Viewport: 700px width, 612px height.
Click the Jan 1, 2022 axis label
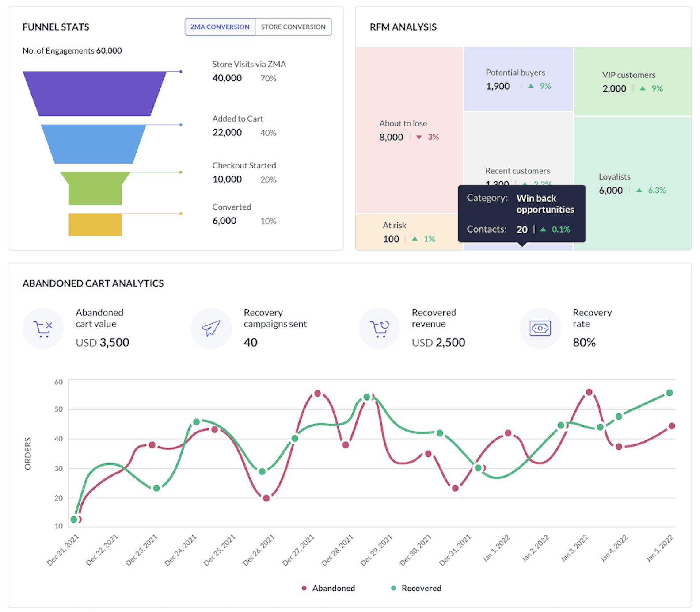tap(496, 549)
